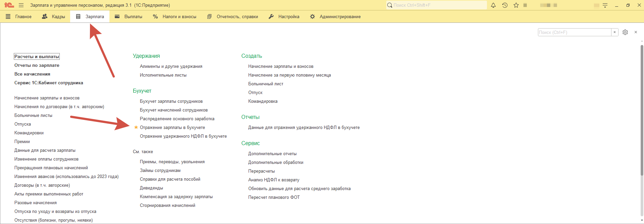Open the Налоги и взносы section
Screen dimensions: 644x224
pyautogui.click(x=175, y=16)
